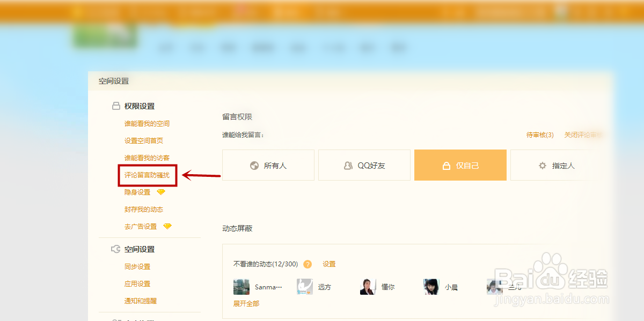Open 评论留言防骚扰 in the sidebar

click(147, 175)
